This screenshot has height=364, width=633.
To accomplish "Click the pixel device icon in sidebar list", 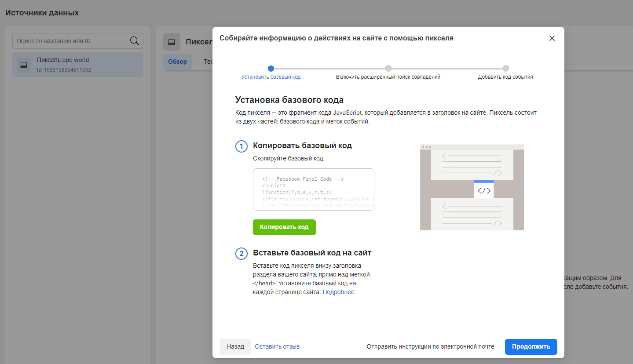I will [24, 65].
